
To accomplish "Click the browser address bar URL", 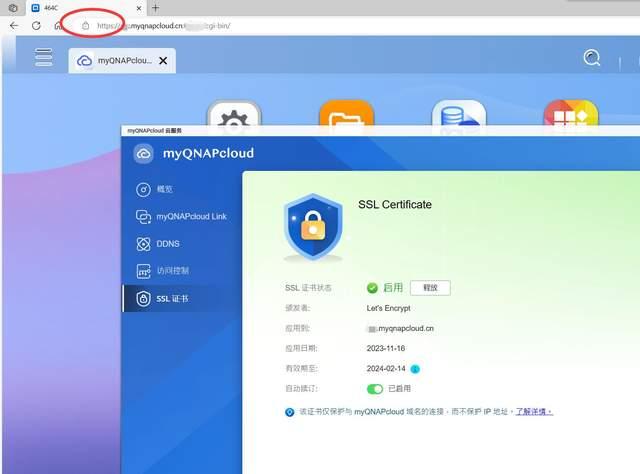I will point(163,26).
